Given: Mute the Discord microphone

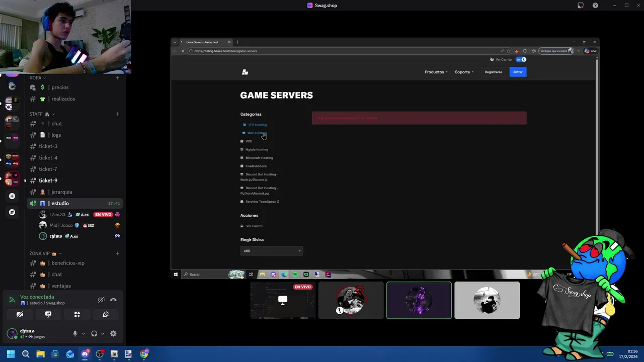Looking at the screenshot, I should pos(75,333).
